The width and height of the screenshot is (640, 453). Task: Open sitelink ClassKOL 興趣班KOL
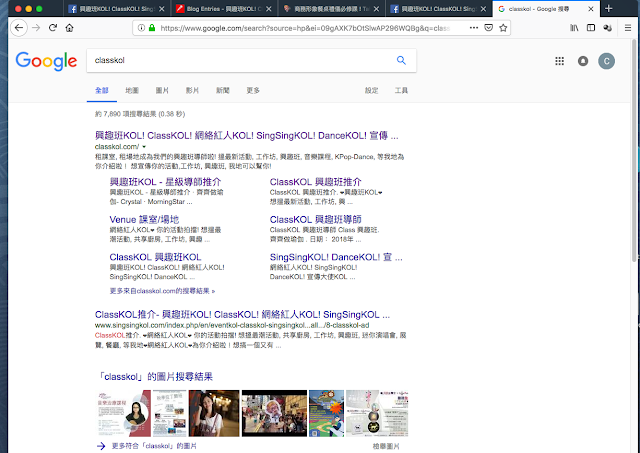pos(155,257)
